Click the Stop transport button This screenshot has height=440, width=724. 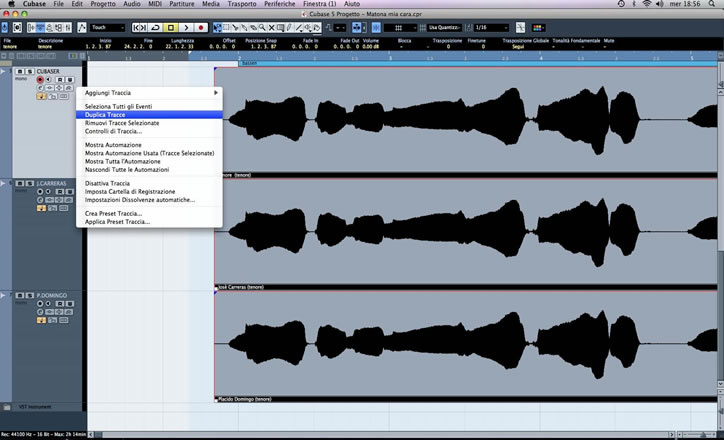[171, 28]
